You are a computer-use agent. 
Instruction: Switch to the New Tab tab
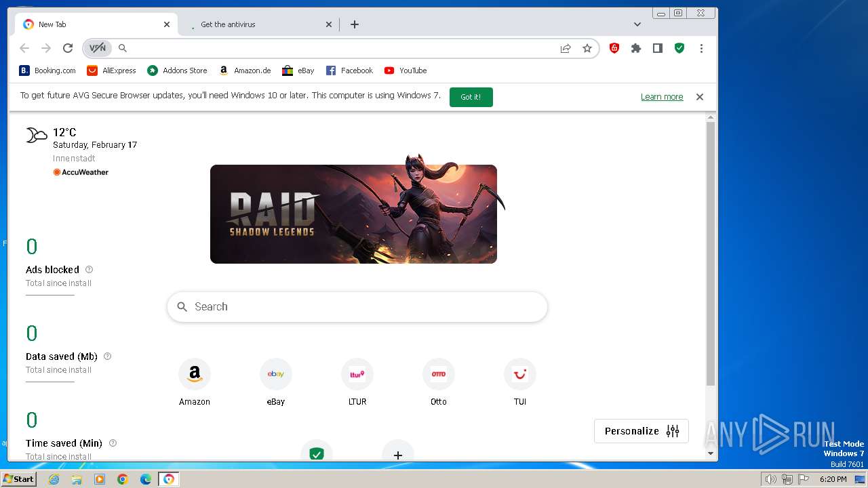(96, 24)
